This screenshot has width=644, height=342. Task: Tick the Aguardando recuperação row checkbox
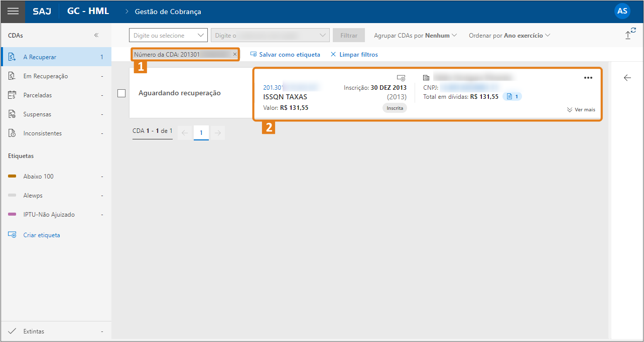click(121, 93)
